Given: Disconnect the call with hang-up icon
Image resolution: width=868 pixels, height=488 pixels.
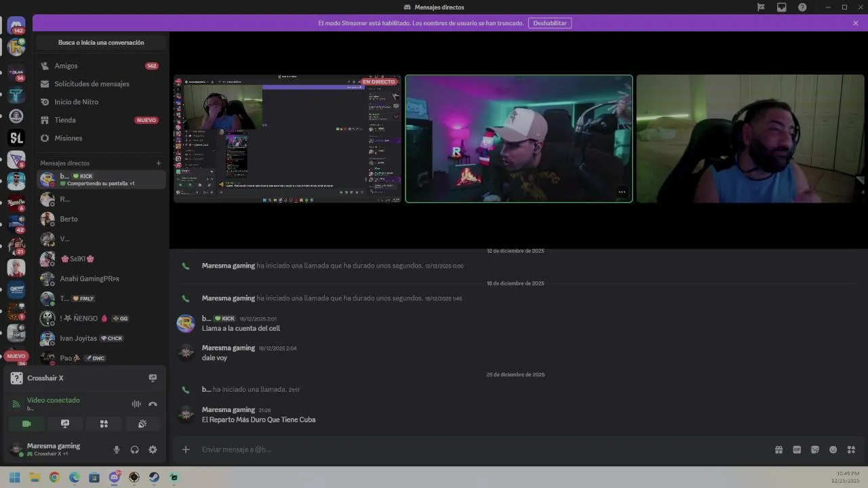Looking at the screenshot, I should [x=153, y=404].
